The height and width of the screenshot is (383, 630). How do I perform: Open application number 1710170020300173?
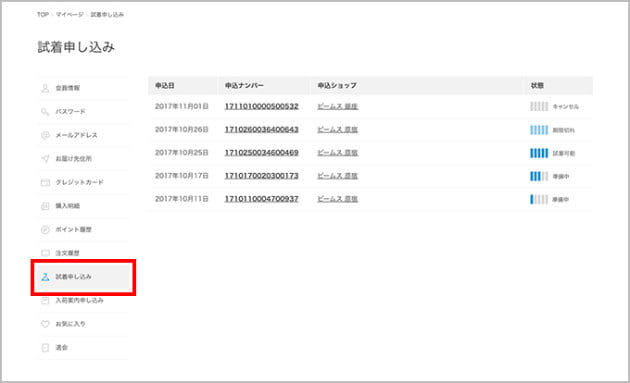pos(261,176)
